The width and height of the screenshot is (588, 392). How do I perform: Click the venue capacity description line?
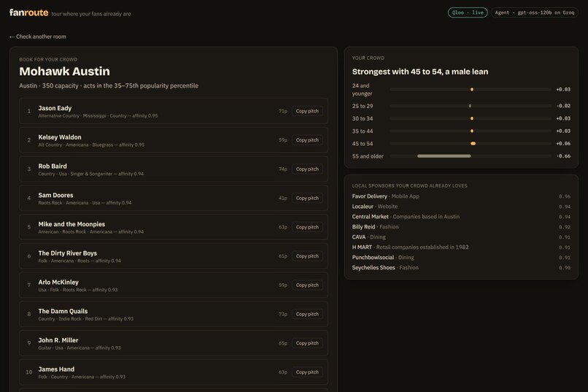[x=109, y=85]
